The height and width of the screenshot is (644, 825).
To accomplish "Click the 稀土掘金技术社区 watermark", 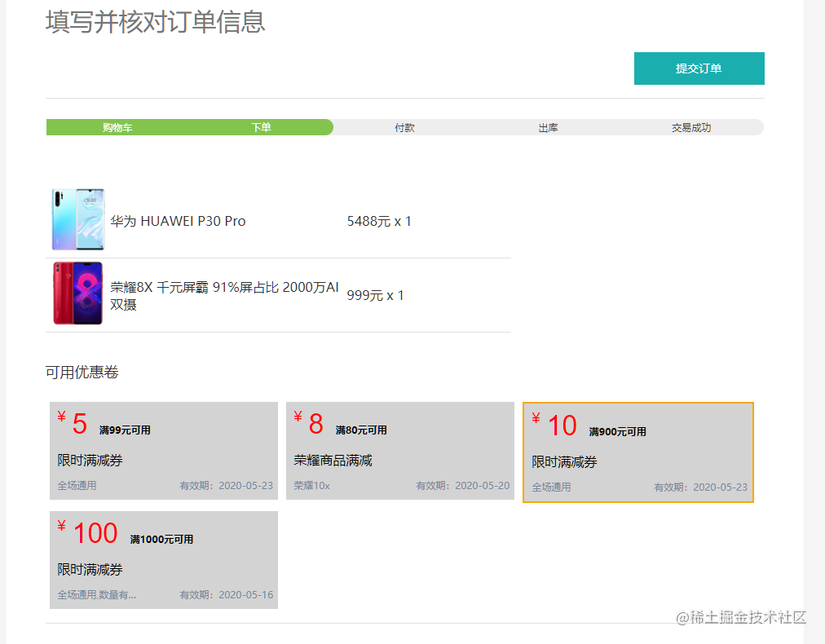I will point(741,617).
